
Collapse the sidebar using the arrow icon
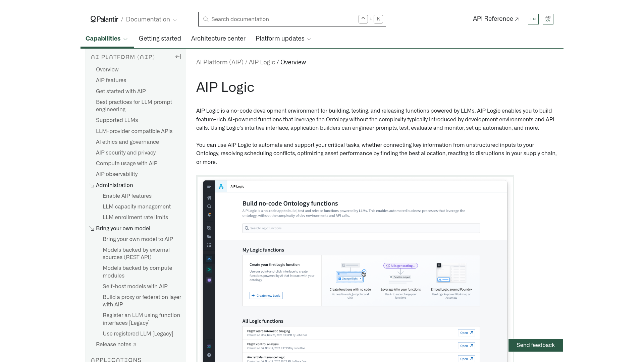(178, 57)
